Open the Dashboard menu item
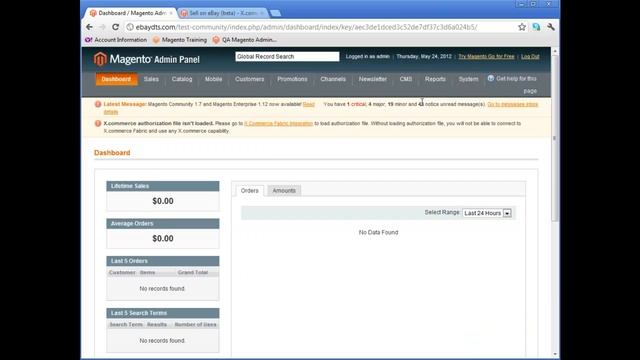This screenshot has width=640, height=360. (x=116, y=79)
